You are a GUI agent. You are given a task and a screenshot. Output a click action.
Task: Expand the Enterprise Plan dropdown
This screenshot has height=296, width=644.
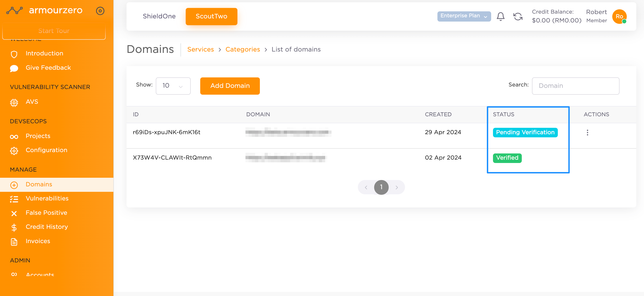coord(464,16)
